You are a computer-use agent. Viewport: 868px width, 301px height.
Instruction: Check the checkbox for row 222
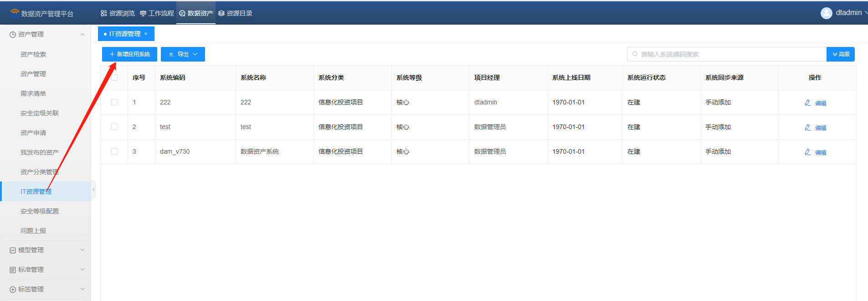(114, 102)
